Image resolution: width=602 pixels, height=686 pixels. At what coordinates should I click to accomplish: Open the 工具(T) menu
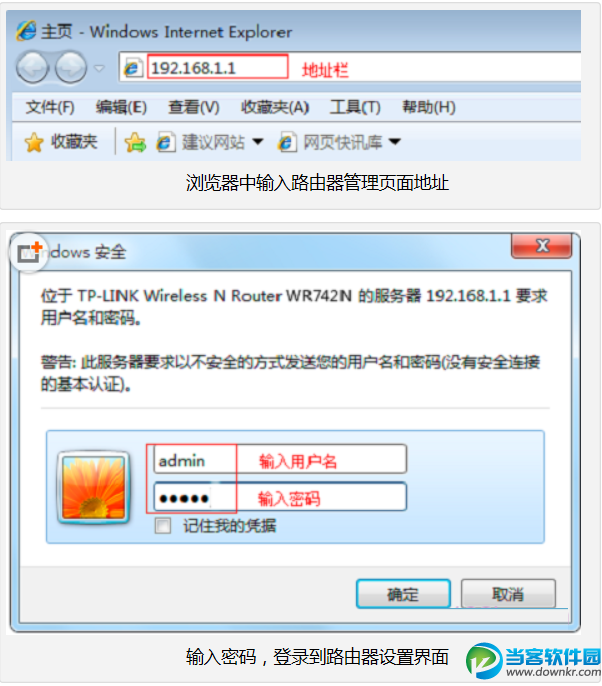click(x=355, y=107)
